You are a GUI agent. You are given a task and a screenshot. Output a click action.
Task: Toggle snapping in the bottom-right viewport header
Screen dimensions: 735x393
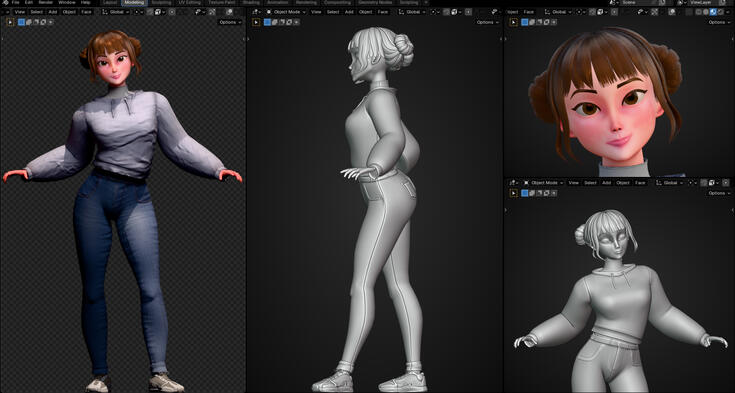point(704,183)
